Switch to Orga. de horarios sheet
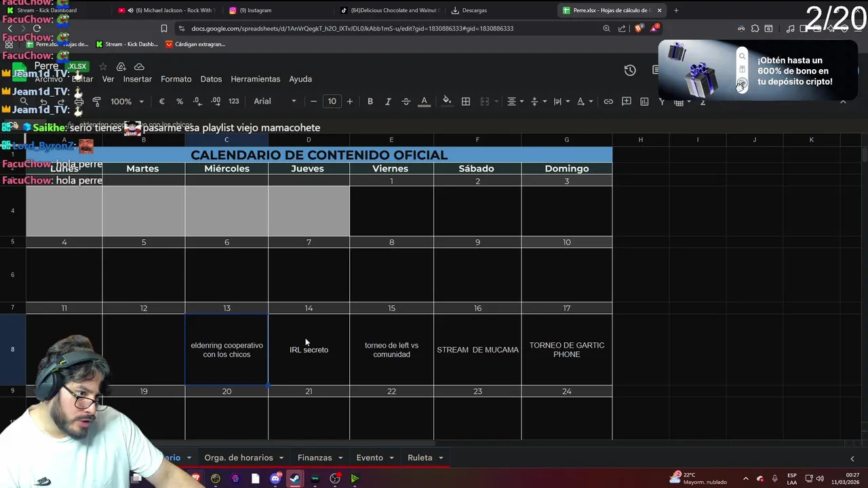This screenshot has width=868, height=488. 239,457
